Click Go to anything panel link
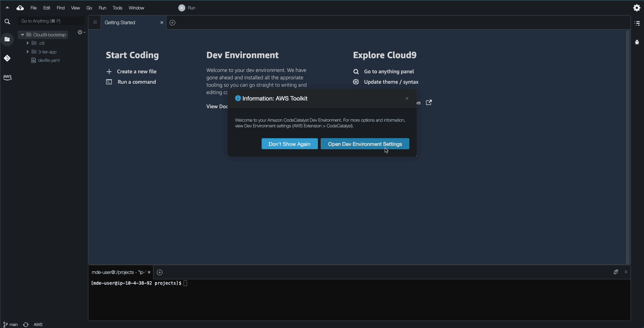The height and width of the screenshot is (328, 644). (x=389, y=72)
